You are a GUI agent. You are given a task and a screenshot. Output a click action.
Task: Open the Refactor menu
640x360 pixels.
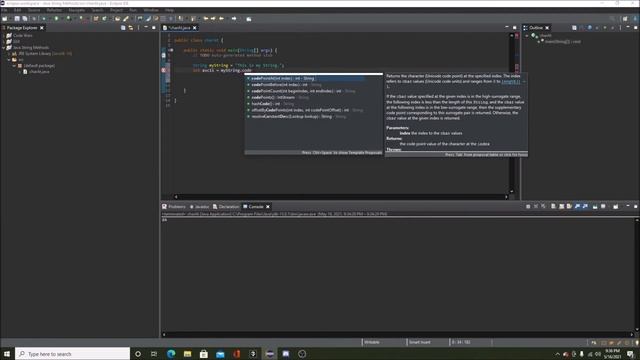click(54, 10)
